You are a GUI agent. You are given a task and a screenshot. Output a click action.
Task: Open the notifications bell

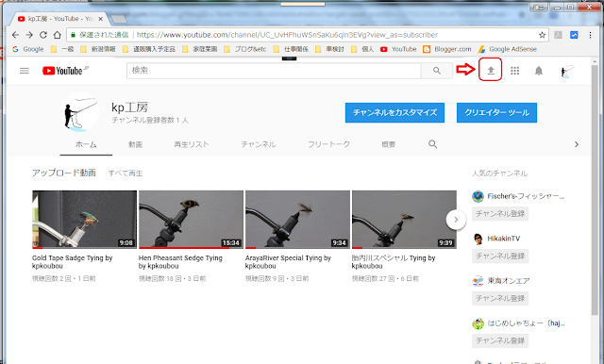[539, 71]
